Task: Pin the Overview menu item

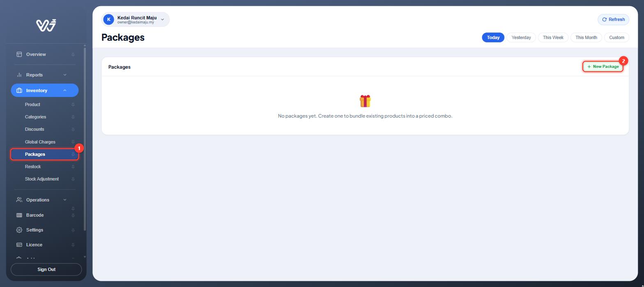Action: 73,54
